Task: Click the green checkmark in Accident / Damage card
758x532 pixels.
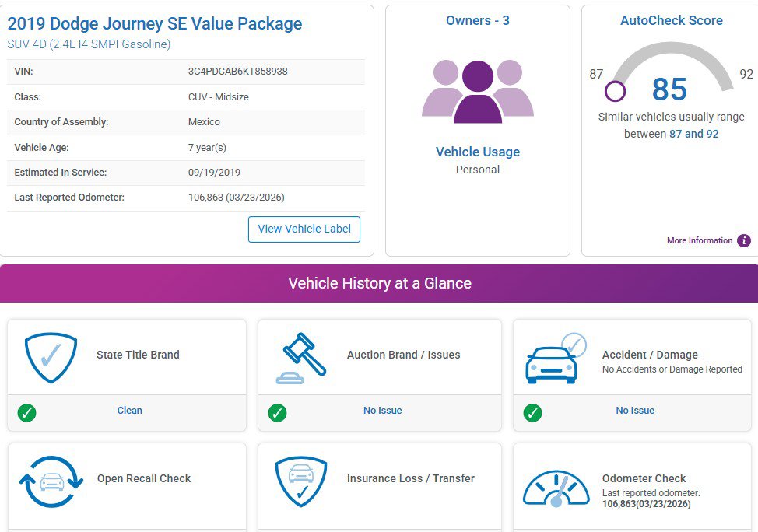Action: coord(533,413)
